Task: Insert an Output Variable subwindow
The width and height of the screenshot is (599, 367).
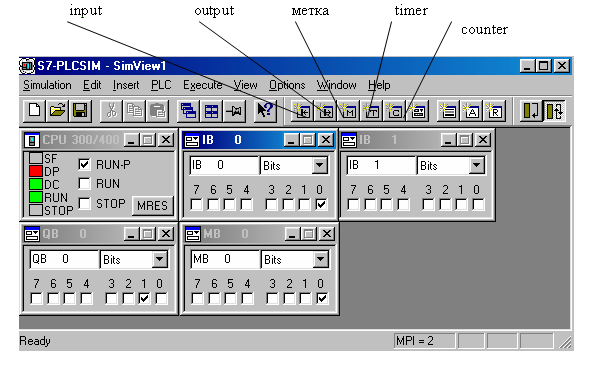Action: (325, 111)
